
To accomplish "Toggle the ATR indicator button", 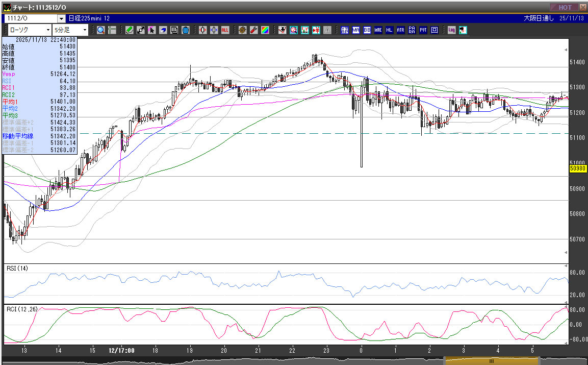I will pos(400,30).
